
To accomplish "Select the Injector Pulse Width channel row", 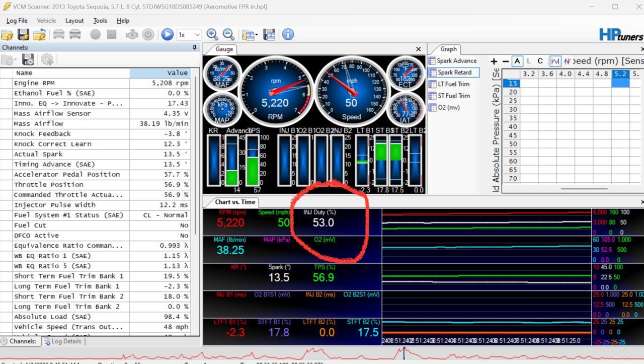I will pyautogui.click(x=96, y=205).
